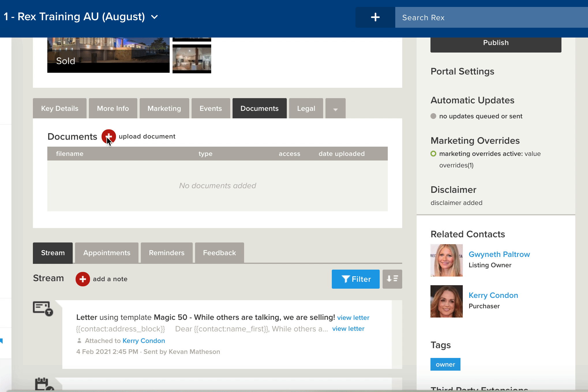Open Gwyneth Paltrow contact link
The height and width of the screenshot is (392, 588).
pos(499,254)
